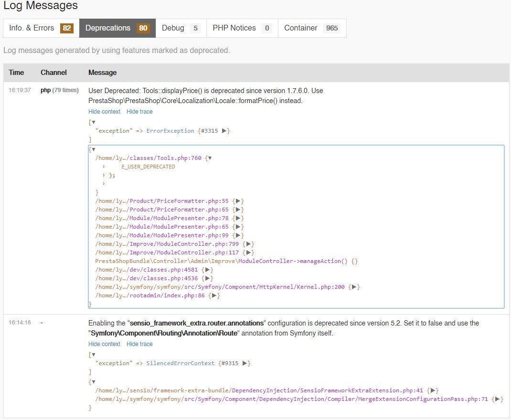Expand the ErrorException #3315 arrow
The width and height of the screenshot is (511, 420).
[224, 131]
